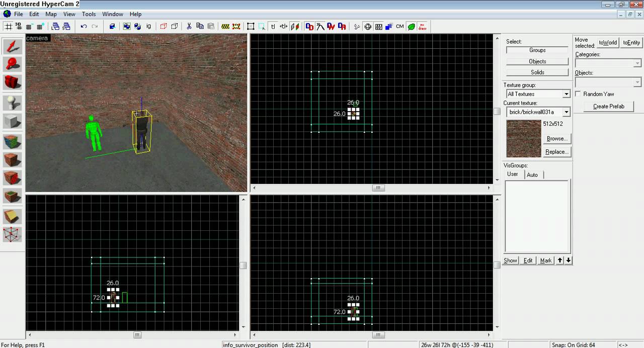Click the top-right viewport horizontal scrollbar thumb
The width and height of the screenshot is (644, 348).
pyautogui.click(x=378, y=188)
